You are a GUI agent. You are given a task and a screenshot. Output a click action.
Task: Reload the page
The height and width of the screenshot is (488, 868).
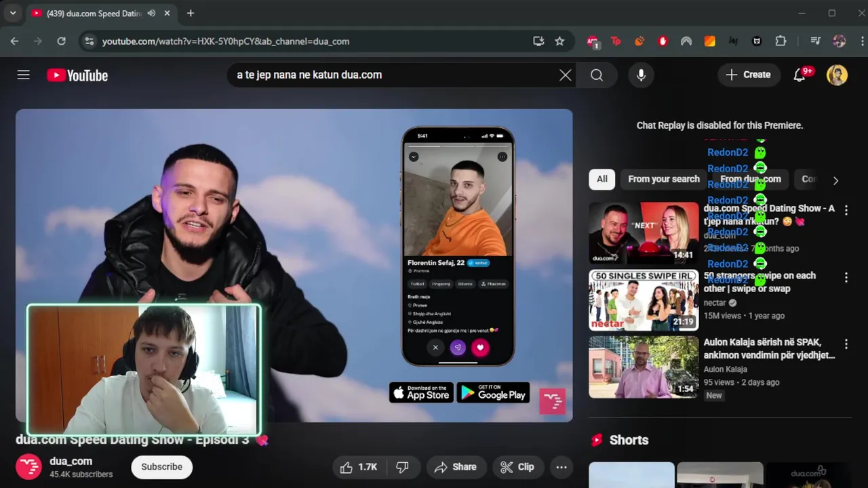coord(61,41)
